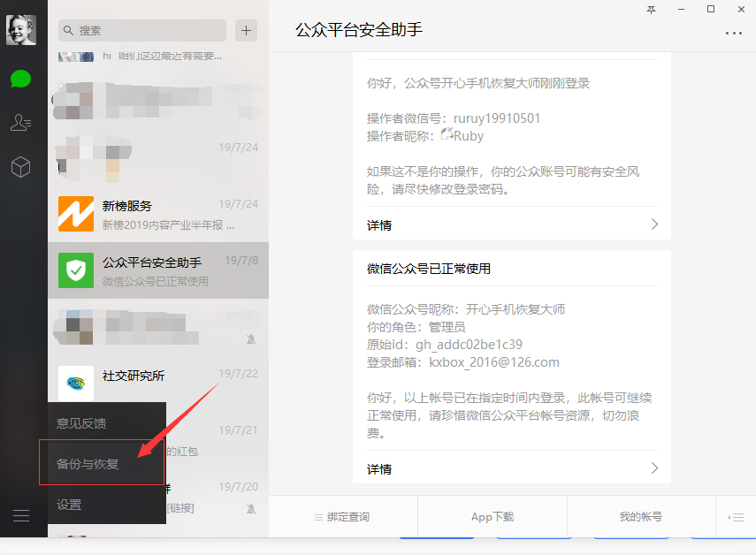Open the Favorites cube icon
This screenshot has height=555, width=756.
coord(20,167)
